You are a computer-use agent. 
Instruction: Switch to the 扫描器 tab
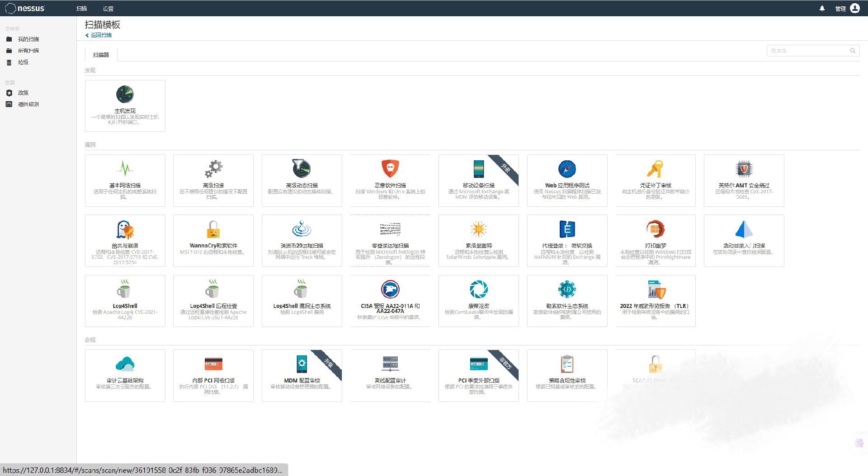click(x=101, y=55)
